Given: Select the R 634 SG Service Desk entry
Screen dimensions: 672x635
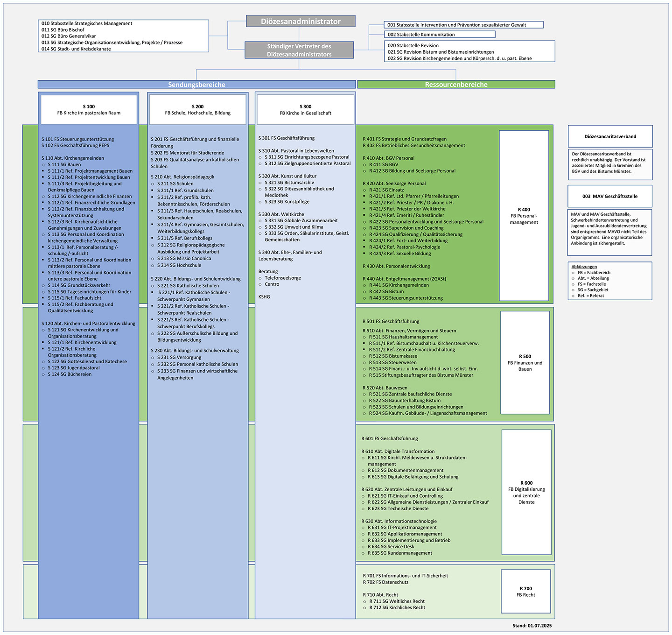Looking at the screenshot, I should (391, 547).
